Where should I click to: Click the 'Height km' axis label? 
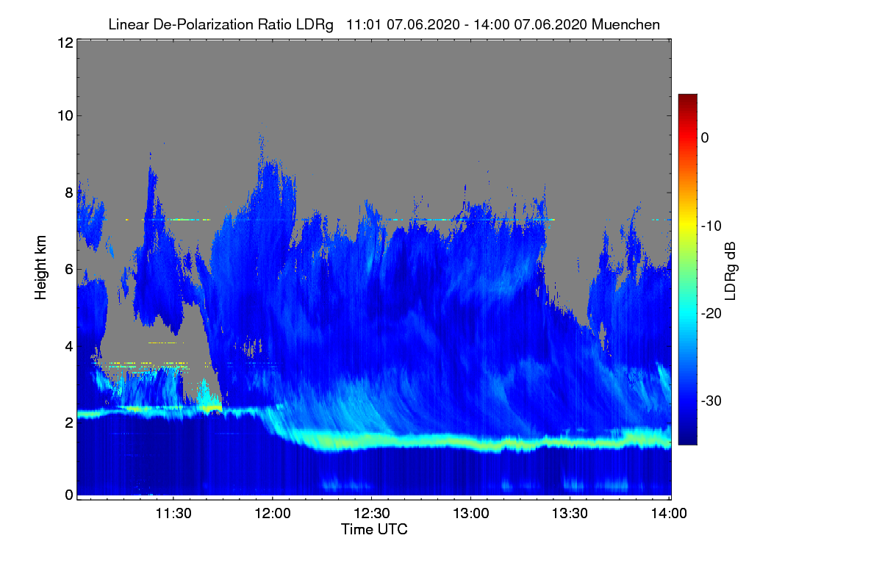coord(41,269)
